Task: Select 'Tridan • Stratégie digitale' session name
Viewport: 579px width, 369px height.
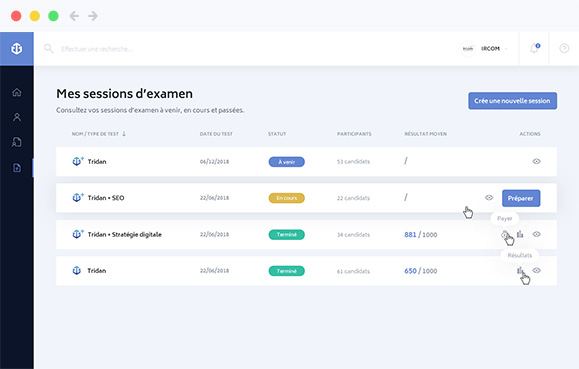Action: click(124, 235)
